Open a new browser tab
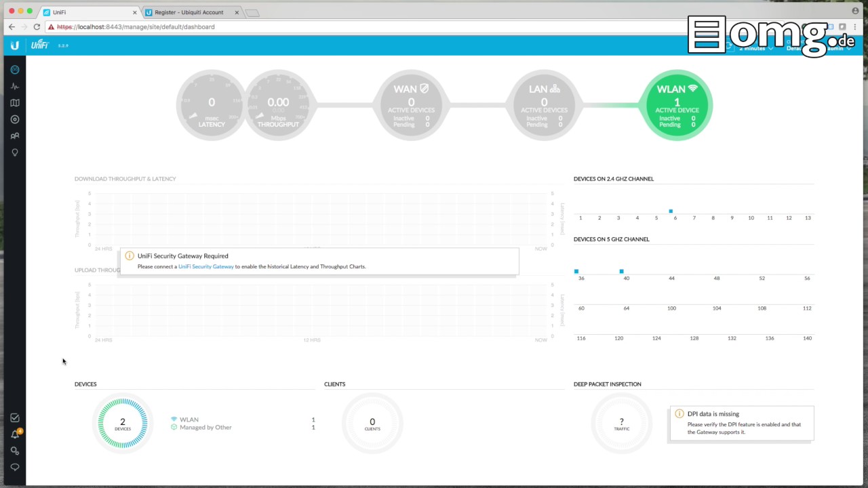This screenshot has height=488, width=868. click(x=252, y=13)
